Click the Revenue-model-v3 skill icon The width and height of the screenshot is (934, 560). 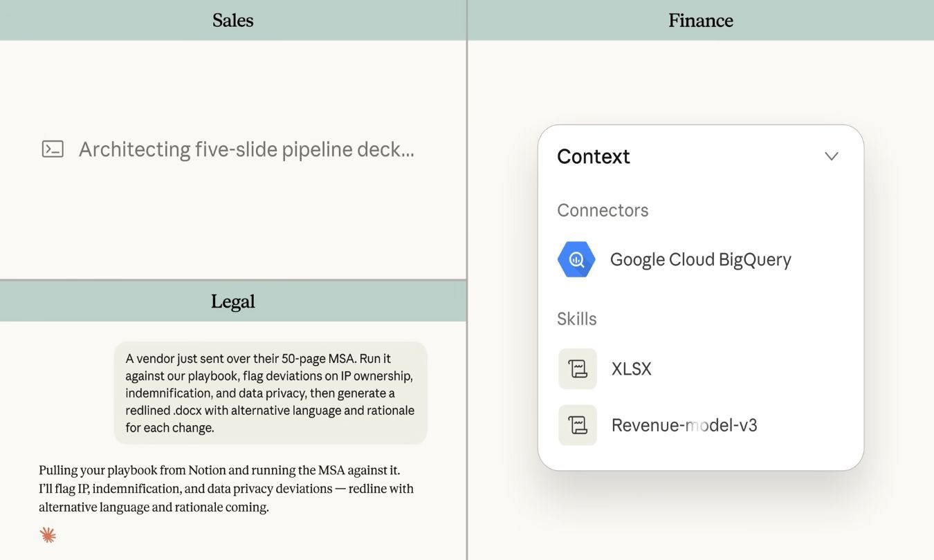click(x=578, y=424)
